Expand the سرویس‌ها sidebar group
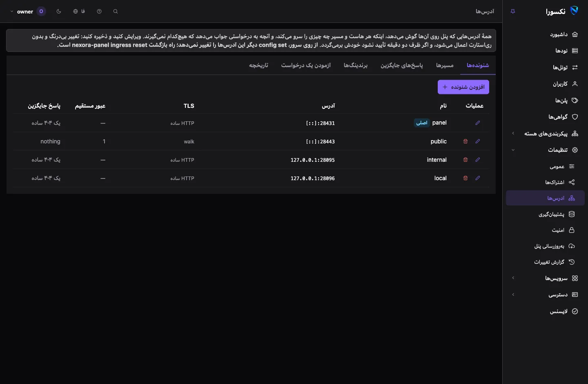This screenshot has width=588, height=384. (545, 278)
